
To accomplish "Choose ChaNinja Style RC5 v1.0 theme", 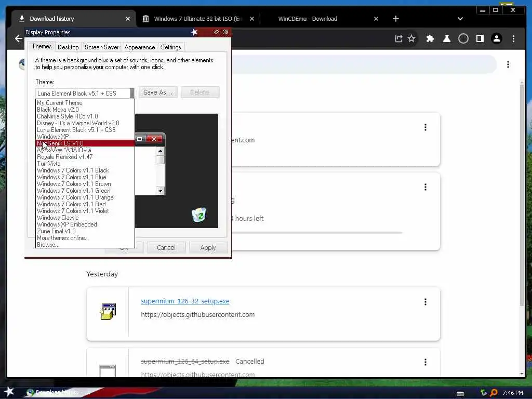I will coord(85,116).
